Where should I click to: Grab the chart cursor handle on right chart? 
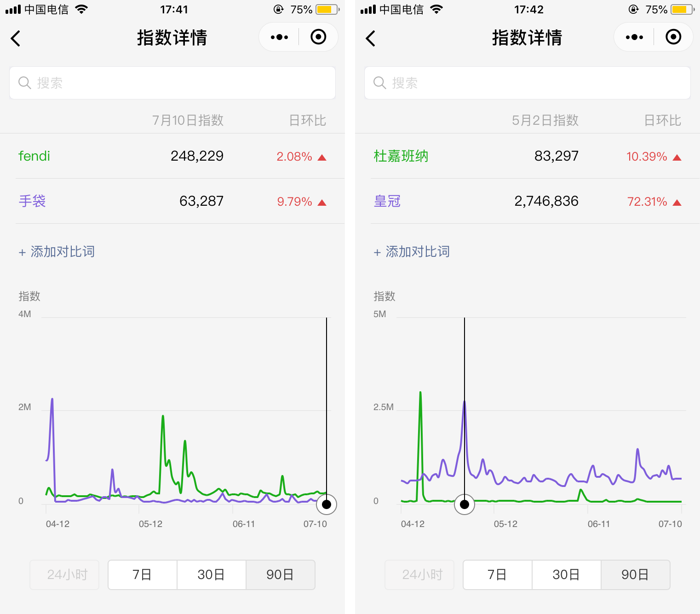465,504
